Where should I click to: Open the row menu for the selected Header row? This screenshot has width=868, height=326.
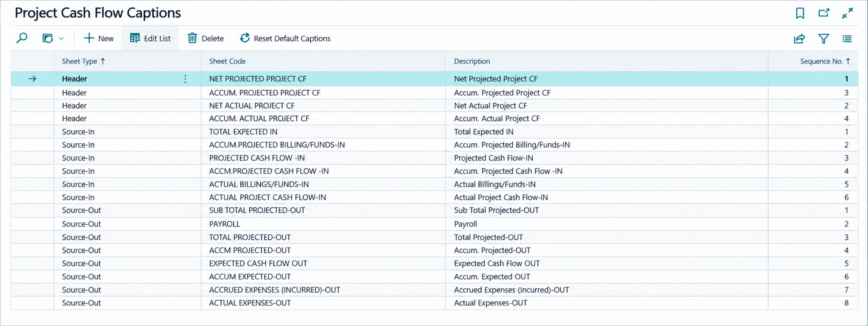coord(185,79)
